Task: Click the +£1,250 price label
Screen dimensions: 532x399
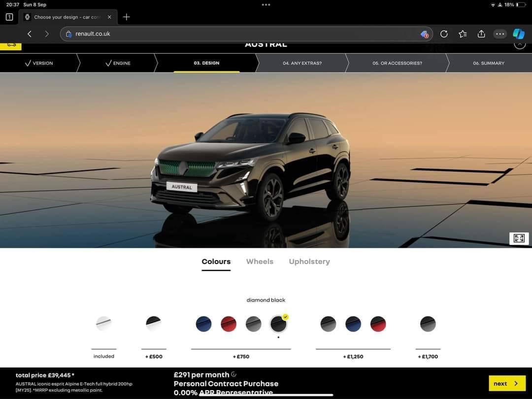Action: [353, 357]
